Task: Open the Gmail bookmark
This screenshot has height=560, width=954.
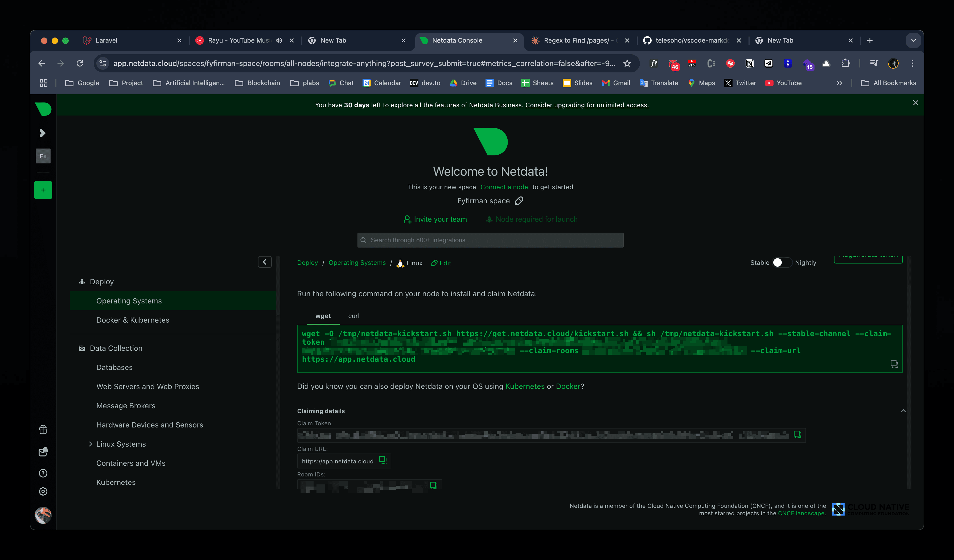Action: (616, 83)
